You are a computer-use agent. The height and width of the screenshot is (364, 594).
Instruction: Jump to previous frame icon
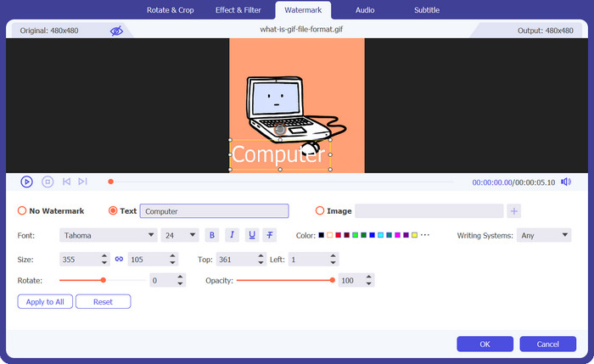coord(66,182)
